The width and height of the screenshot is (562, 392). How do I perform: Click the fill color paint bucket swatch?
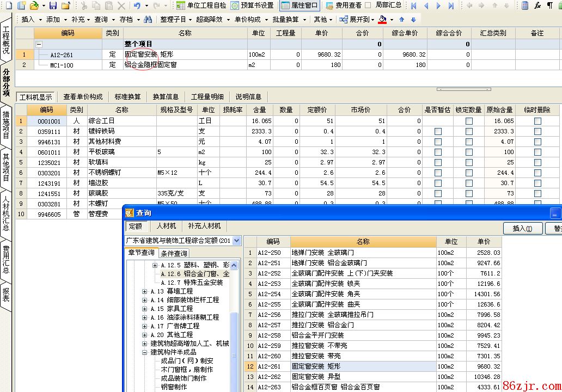pos(382,19)
